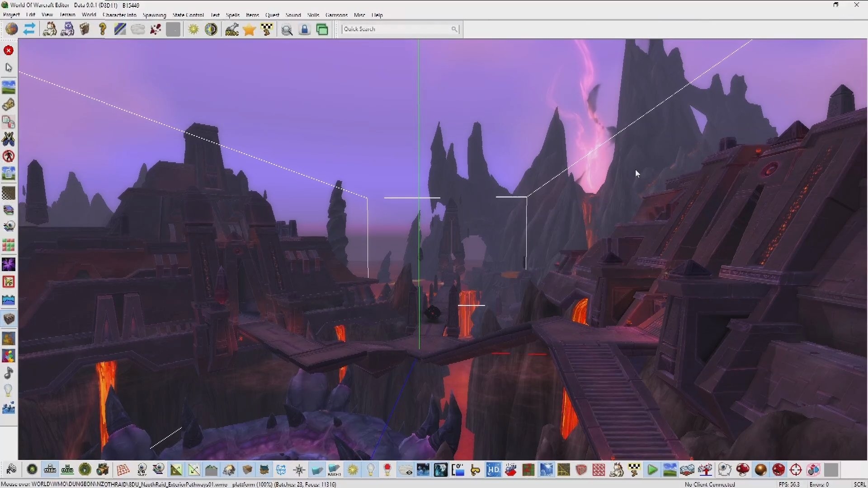The height and width of the screenshot is (488, 868).
Task: Open the Spells menu
Action: [x=232, y=15]
